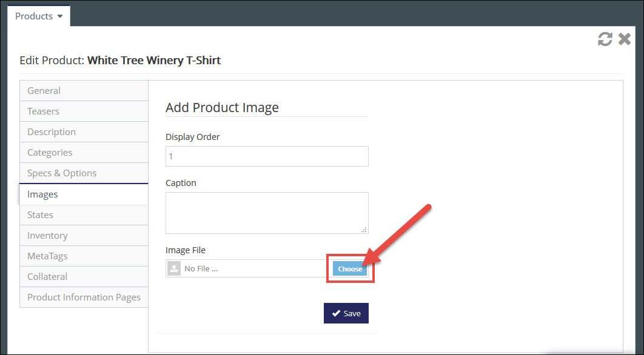Click the Products dropdown arrow
The image size is (644, 355).
(60, 16)
